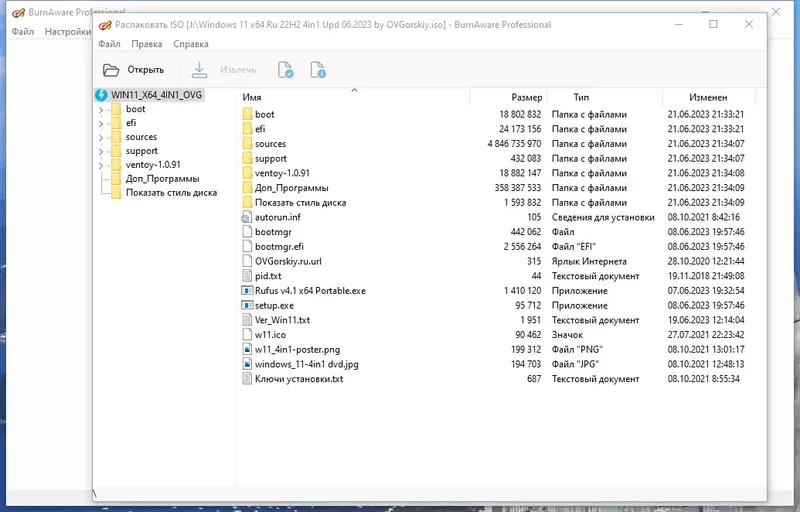The width and height of the screenshot is (800, 512).
Task: Sort by the Изменен column header
Action: (x=709, y=97)
